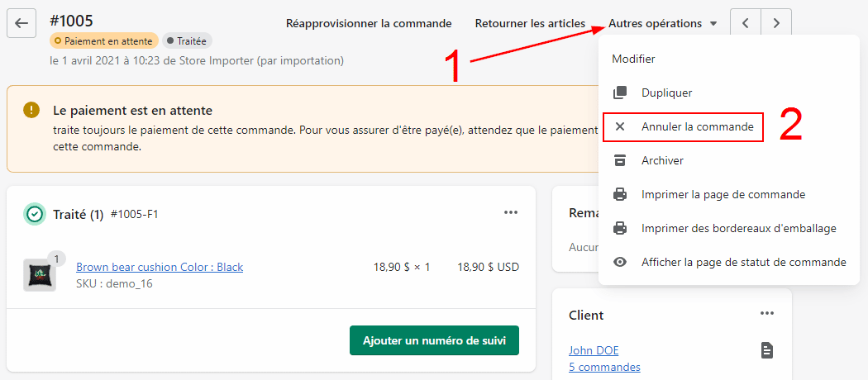Click printer icon for Imprimer la page de commande
The height and width of the screenshot is (380, 868).
tap(620, 195)
